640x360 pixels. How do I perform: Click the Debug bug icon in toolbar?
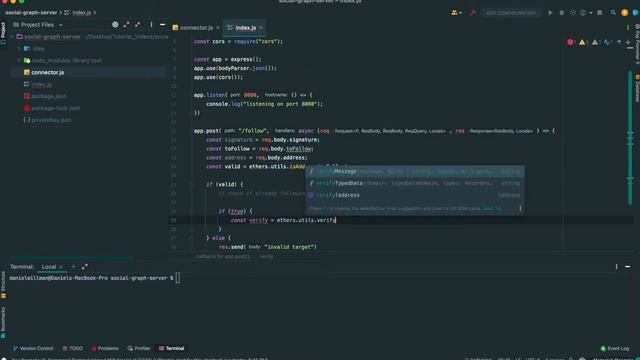pyautogui.click(x=562, y=13)
